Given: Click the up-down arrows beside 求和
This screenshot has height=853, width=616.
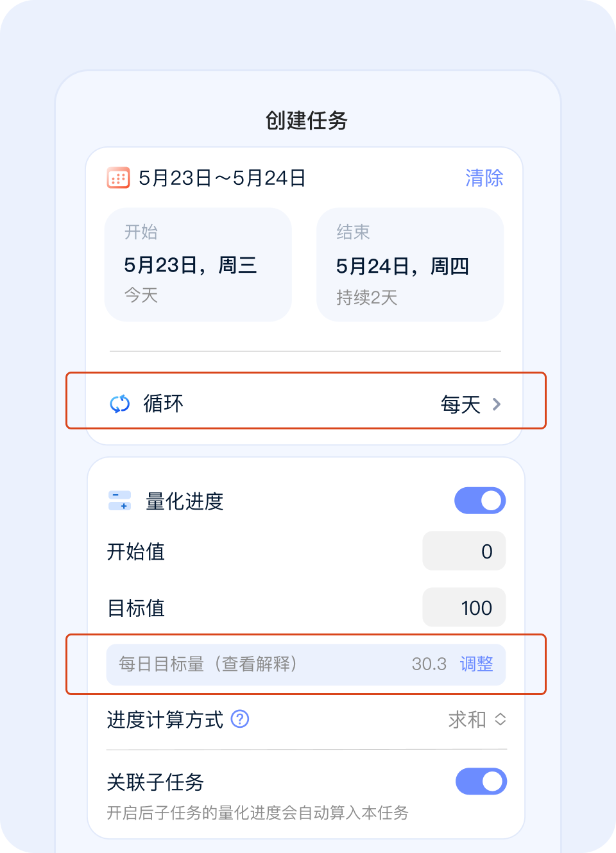Looking at the screenshot, I should click(x=501, y=719).
